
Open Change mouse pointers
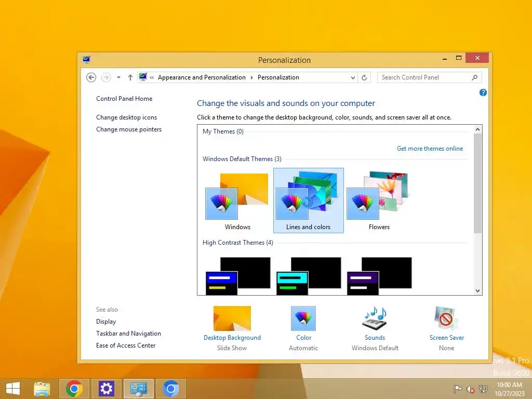pyautogui.click(x=129, y=129)
